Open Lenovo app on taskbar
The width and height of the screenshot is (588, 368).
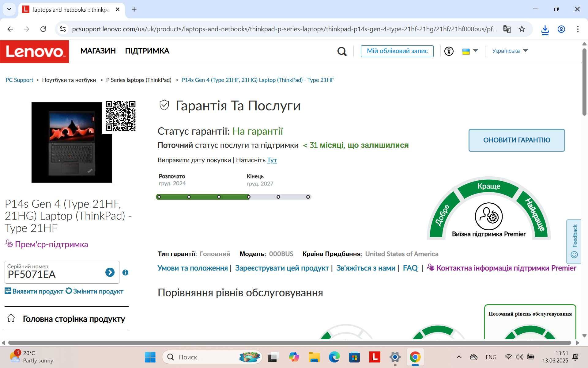click(x=375, y=357)
